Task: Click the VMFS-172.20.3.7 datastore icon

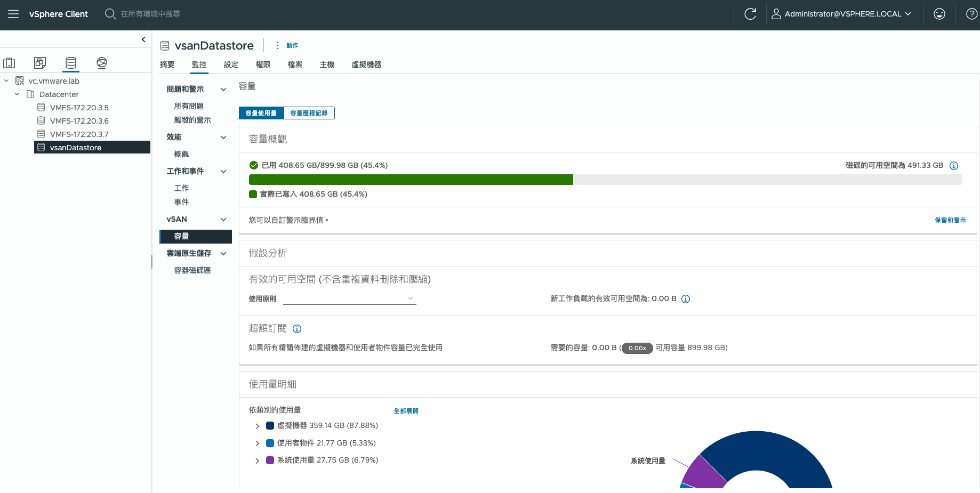Action: (x=41, y=134)
